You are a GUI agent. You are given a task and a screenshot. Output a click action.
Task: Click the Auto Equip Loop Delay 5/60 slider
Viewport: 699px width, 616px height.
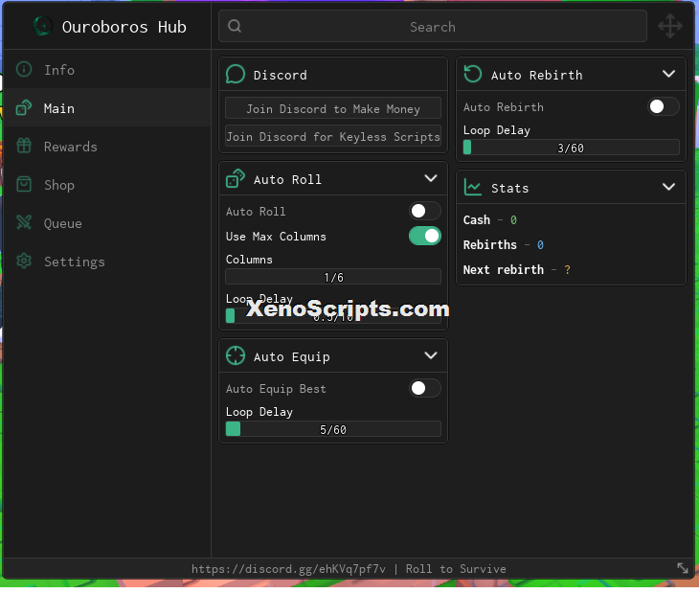[333, 428]
